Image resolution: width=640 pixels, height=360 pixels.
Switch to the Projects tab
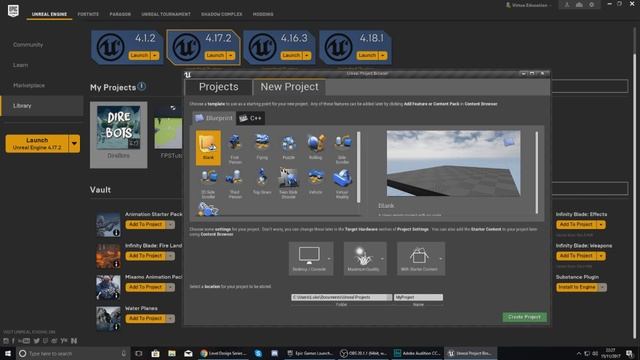218,87
